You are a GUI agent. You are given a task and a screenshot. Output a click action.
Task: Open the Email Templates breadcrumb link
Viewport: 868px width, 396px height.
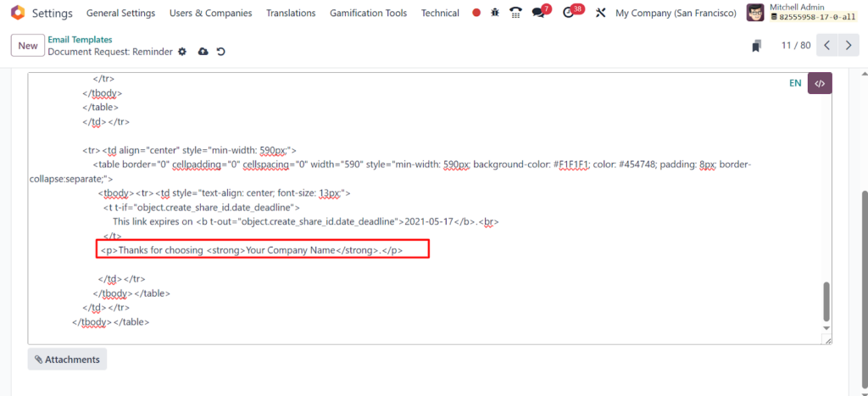coord(80,40)
